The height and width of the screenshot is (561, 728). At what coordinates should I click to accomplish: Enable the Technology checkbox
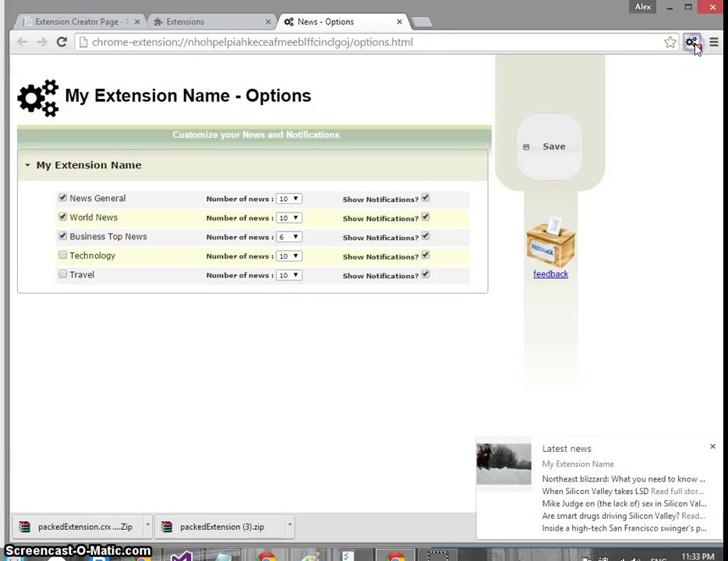pyautogui.click(x=62, y=255)
